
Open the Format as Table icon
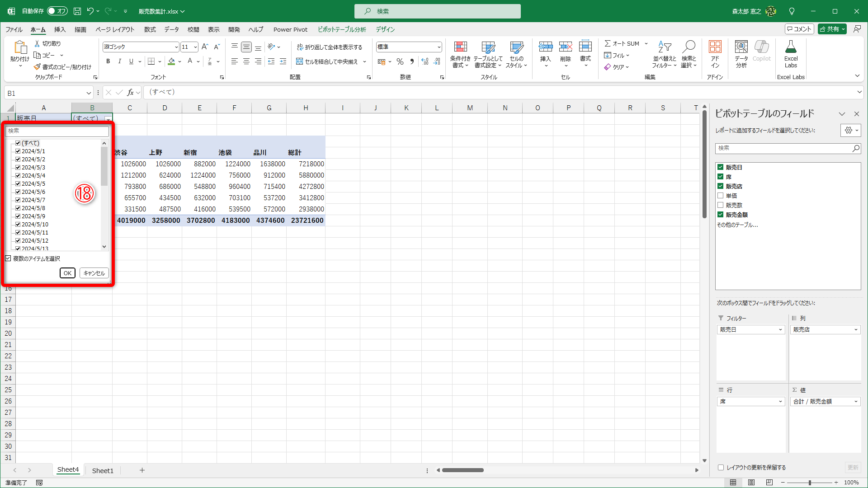coord(488,47)
